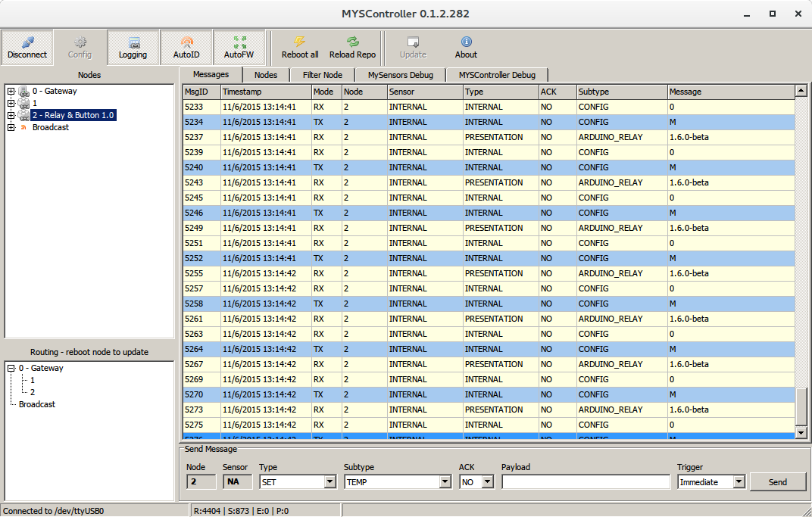Viewport: 812px width, 517px height.
Task: Sort by the MsgID column header
Action: (x=201, y=92)
